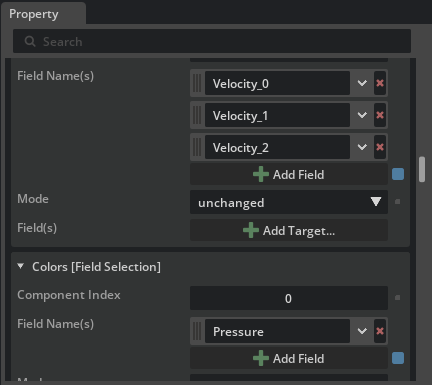Click Add Target button for Field(s)
Screen dimensions: 432x385
coord(289,230)
